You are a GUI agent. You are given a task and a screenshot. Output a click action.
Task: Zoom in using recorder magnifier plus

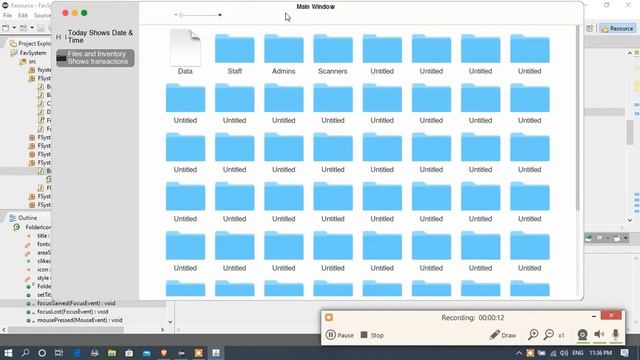tap(533, 335)
